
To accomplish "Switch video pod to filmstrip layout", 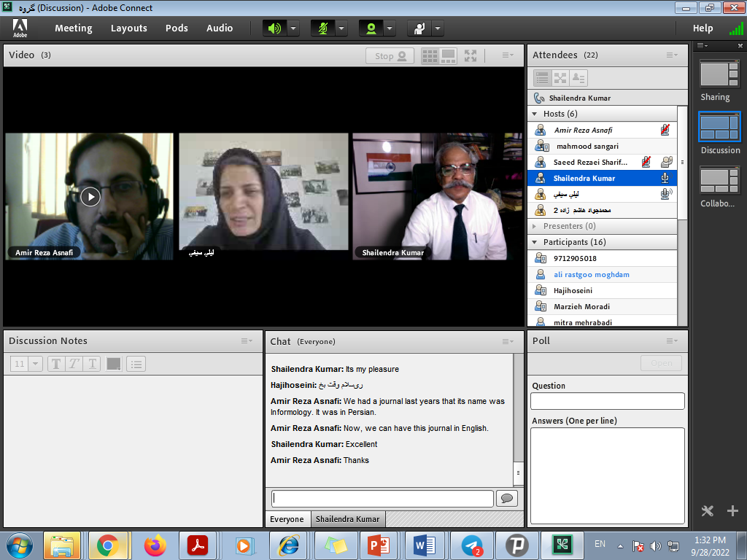I will point(448,55).
